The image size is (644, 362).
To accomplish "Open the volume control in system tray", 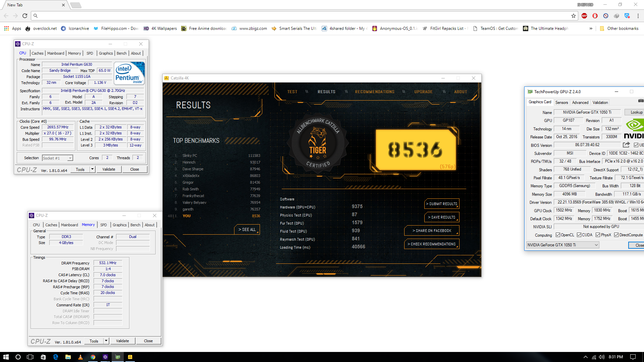I will point(602,357).
